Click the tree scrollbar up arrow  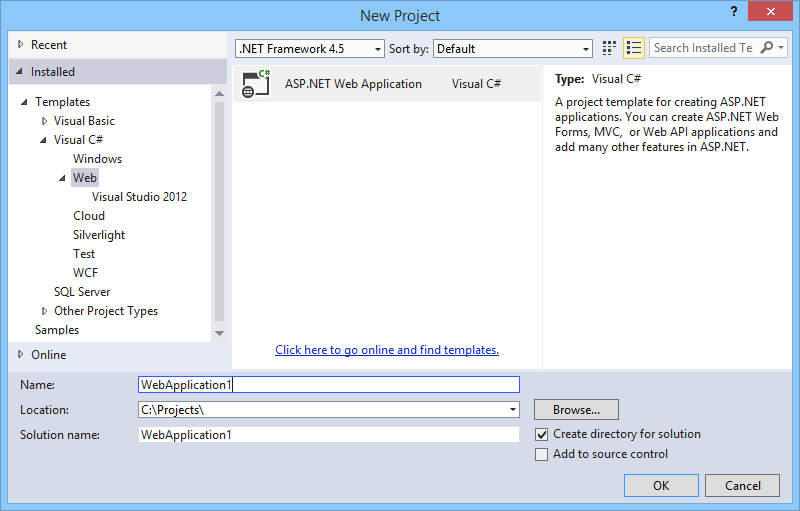tap(219, 94)
